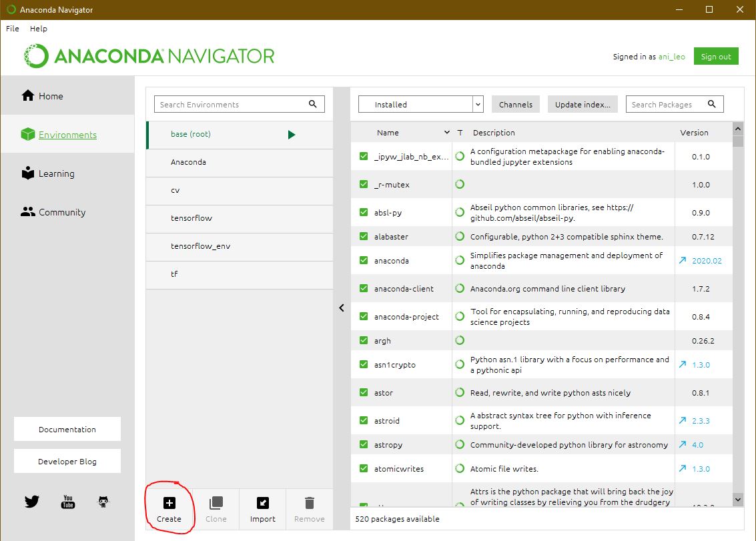Image resolution: width=756 pixels, height=541 pixels.
Task: Toggle the anaconda package checkbox
Action: (364, 260)
